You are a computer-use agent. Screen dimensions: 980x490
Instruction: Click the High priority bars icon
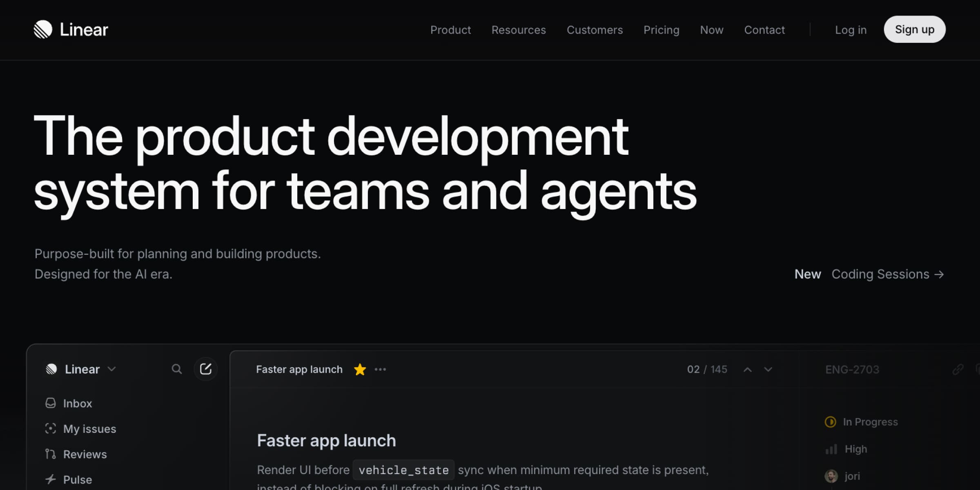pyautogui.click(x=831, y=449)
